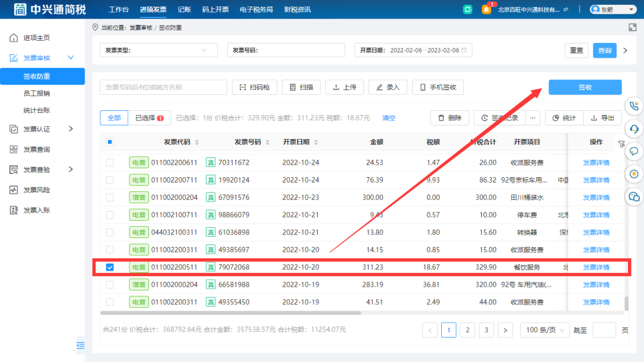
Task: Sort by 开票日期 column arrows
Action: click(316, 142)
